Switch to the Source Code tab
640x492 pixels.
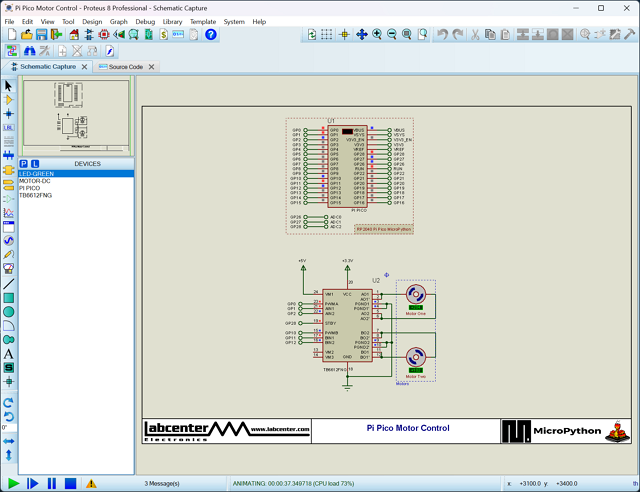pyautogui.click(x=126, y=67)
